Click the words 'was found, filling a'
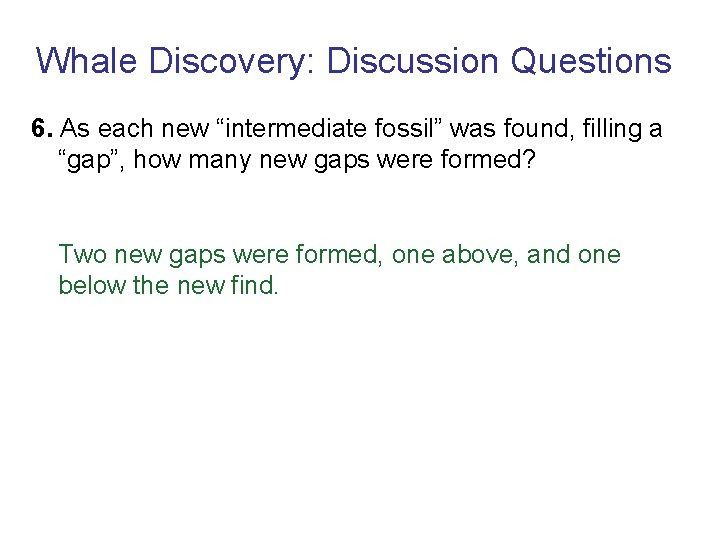 pos(555,129)
